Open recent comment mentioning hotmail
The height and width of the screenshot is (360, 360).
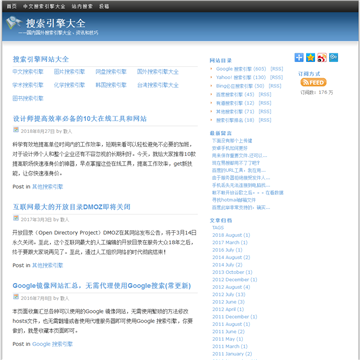click(x=234, y=200)
